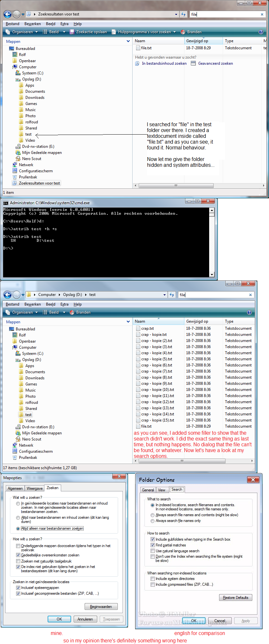
Task: Select Netwerk icon in the lower folder tree
Action: click(x=15, y=445)
